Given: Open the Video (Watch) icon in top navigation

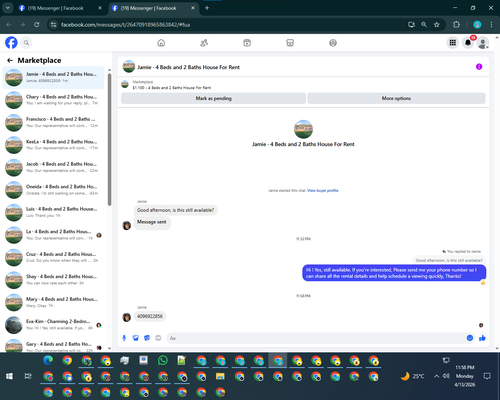Looking at the screenshot, I should tap(247, 43).
